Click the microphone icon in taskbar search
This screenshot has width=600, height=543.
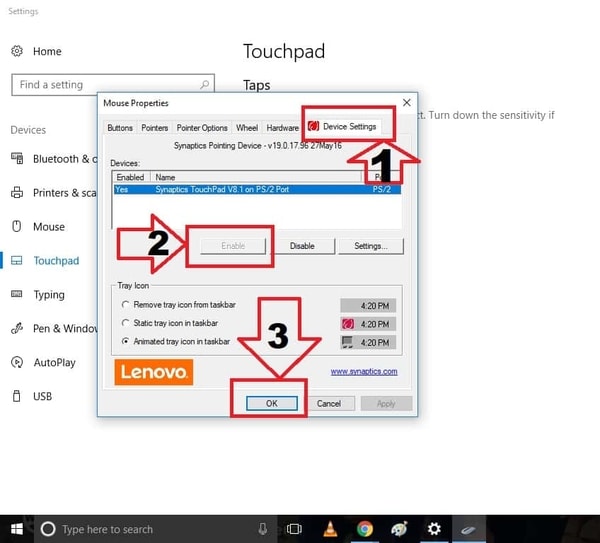coord(262,529)
